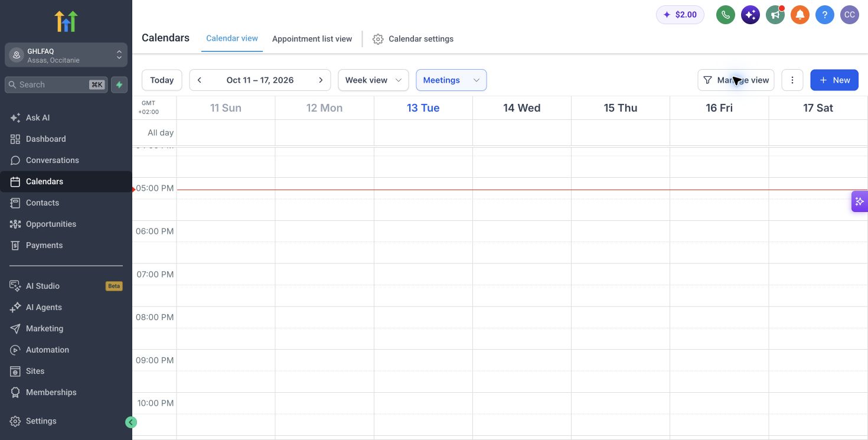Screen dimensions: 868x440
Task: Open the phone dialer icon
Action: (726, 15)
